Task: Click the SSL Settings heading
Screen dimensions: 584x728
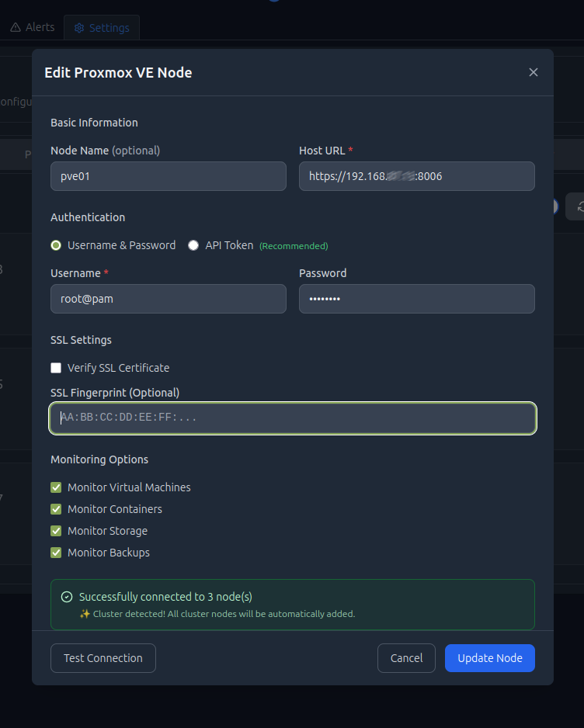Action: (81, 340)
